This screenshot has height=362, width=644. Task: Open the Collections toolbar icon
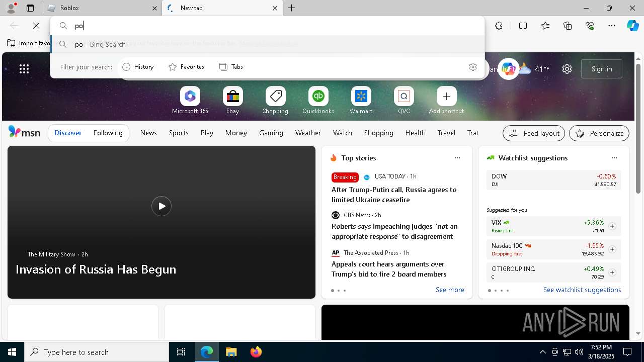point(568,26)
